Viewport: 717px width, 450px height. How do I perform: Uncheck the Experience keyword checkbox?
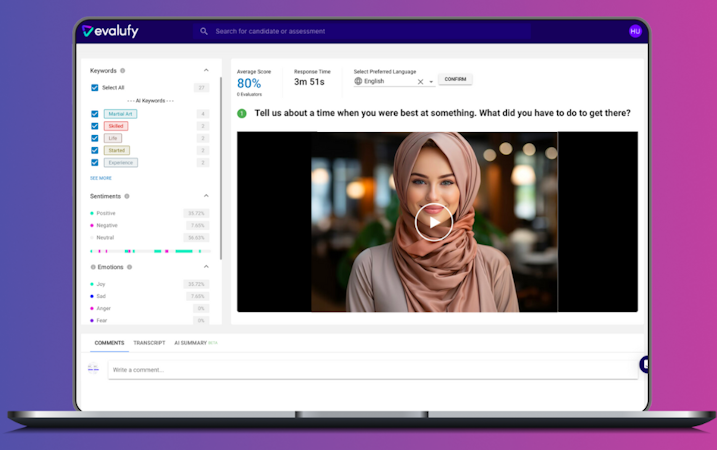95,162
